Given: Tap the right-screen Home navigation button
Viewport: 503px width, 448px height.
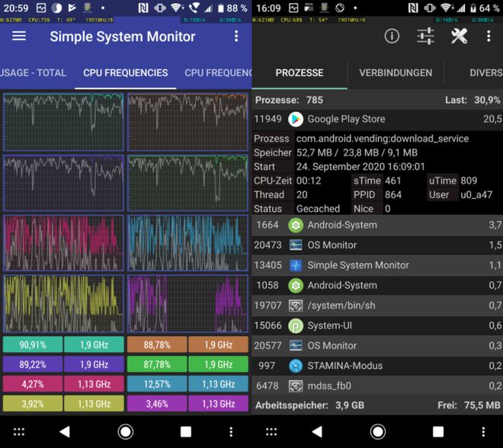Looking at the screenshot, I should pyautogui.click(x=378, y=432).
